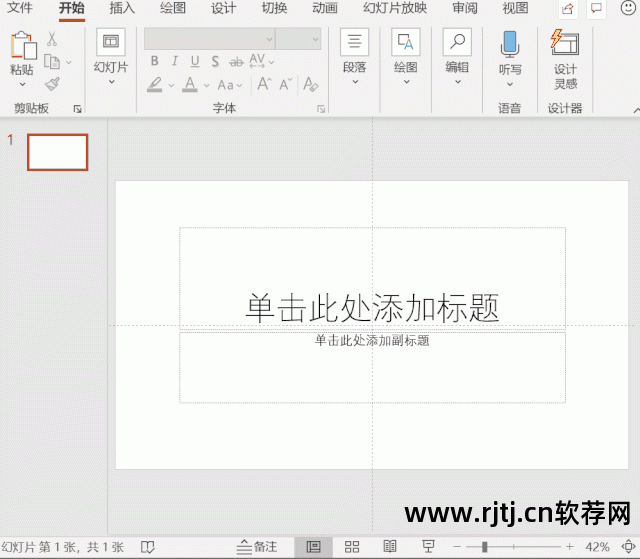Viewport: 640px width, 559px height.
Task: Open the Clipboard (剪贴板) dialog launcher
Action: (78, 109)
